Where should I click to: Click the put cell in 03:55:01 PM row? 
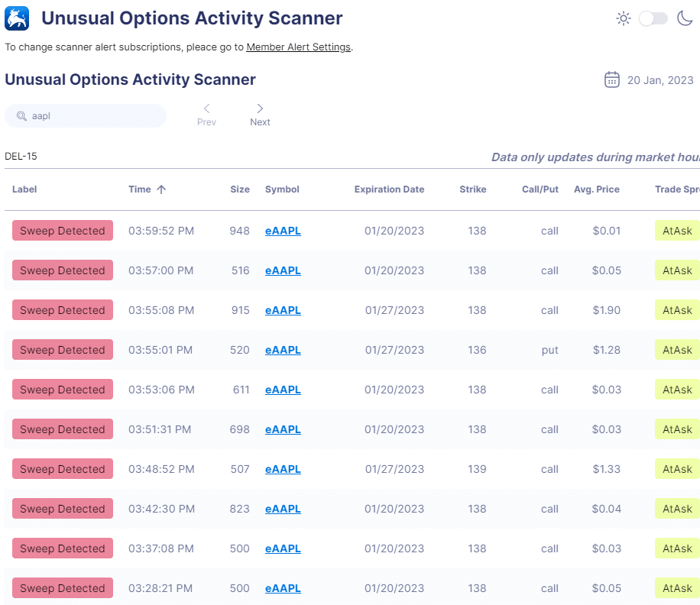[x=550, y=350]
